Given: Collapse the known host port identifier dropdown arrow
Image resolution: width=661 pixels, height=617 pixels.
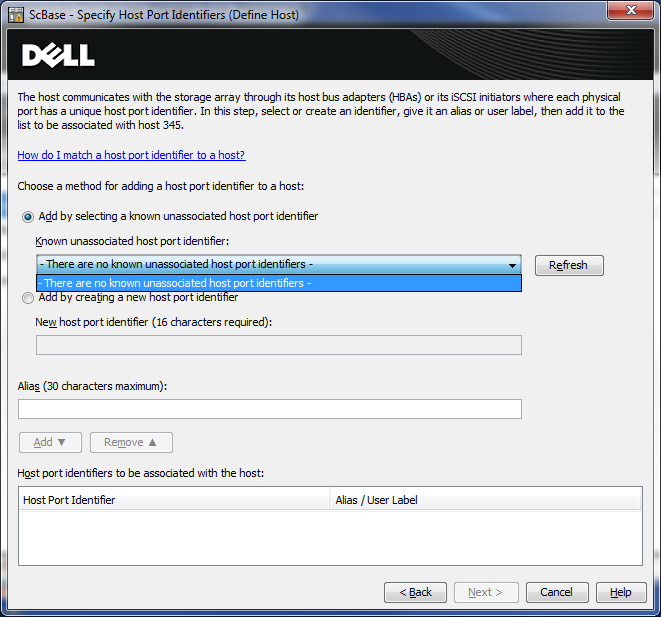Looking at the screenshot, I should [x=512, y=265].
